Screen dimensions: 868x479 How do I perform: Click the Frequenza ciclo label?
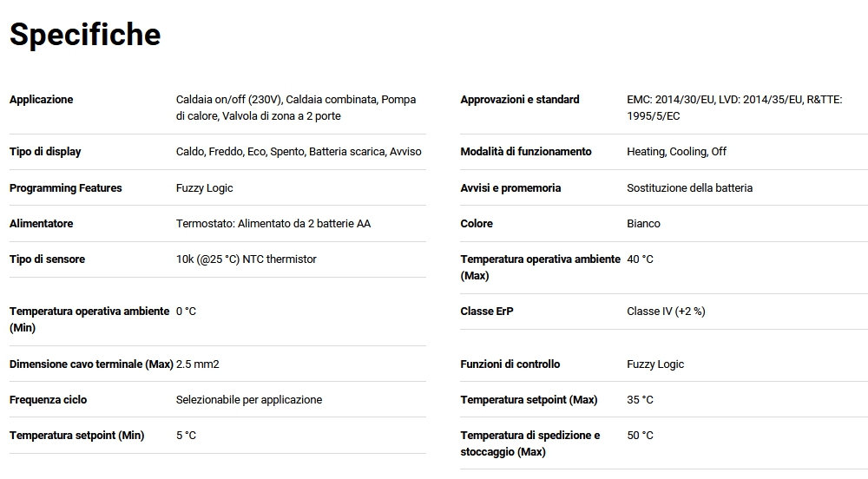[48, 400]
